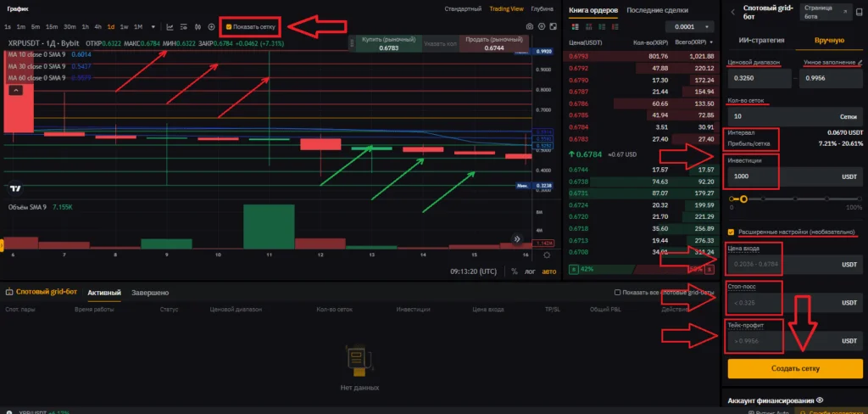Toggle авто scale on chart

pos(548,271)
